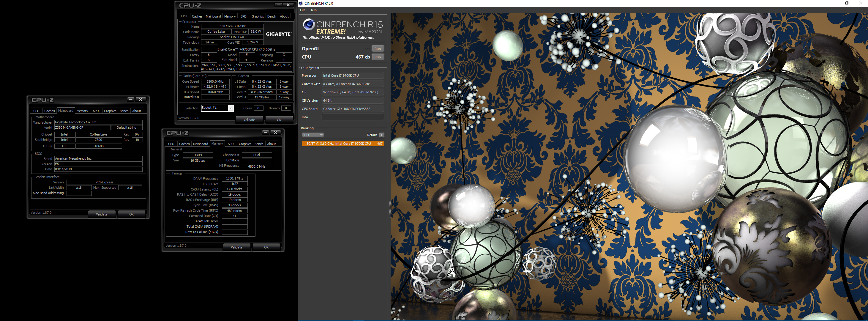Restore down the Cinebench window

(847, 3)
